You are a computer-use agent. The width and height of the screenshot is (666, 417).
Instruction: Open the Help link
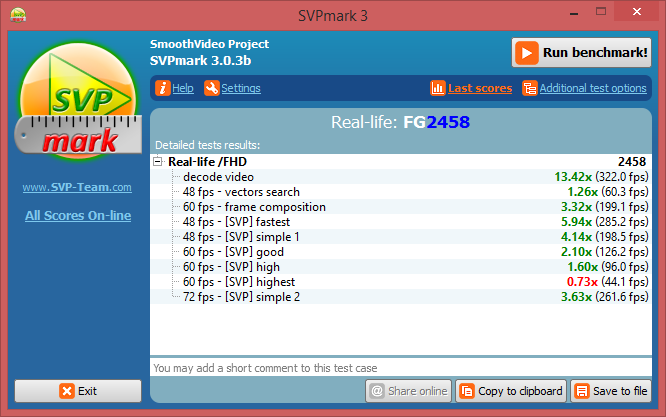click(183, 88)
